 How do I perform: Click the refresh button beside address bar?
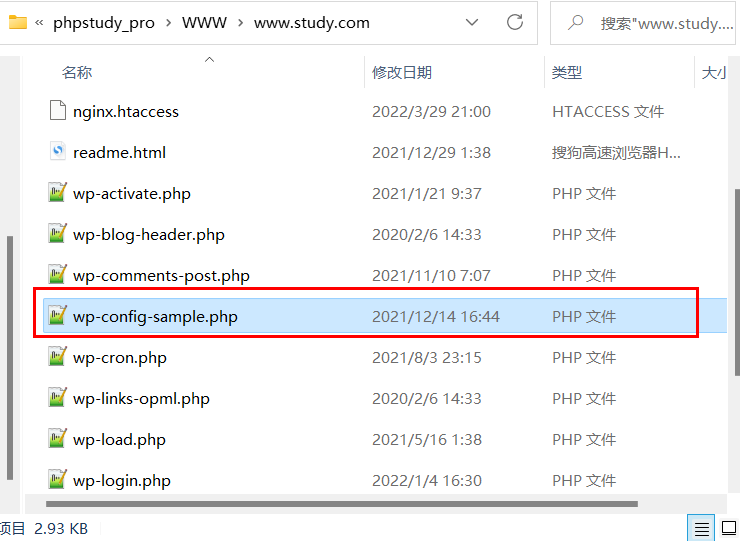(515, 22)
